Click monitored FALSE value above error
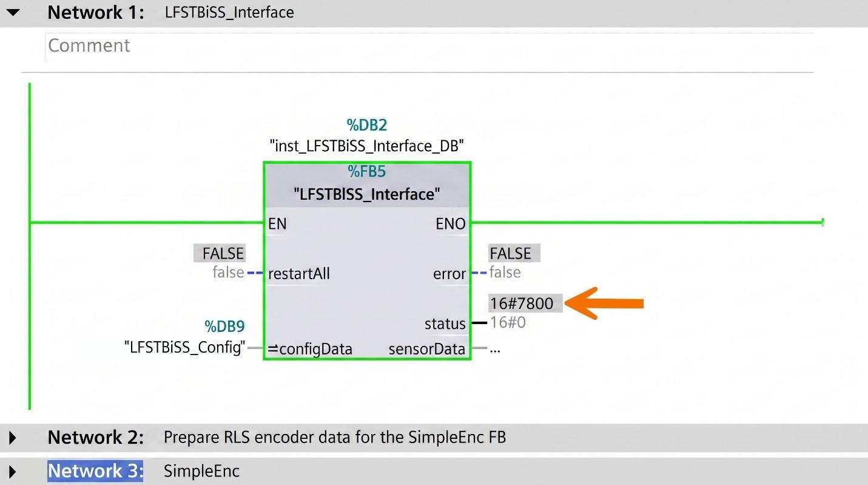This screenshot has width=868, height=485. tap(514, 253)
